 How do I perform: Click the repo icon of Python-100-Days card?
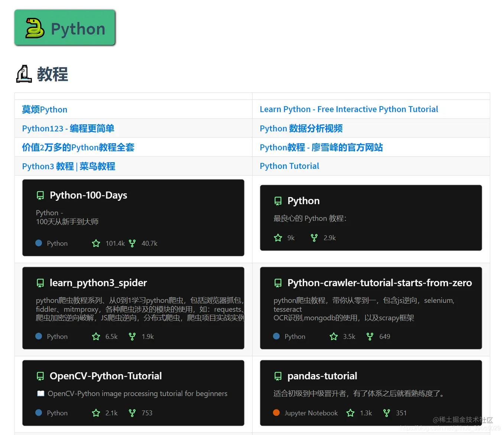pos(40,196)
